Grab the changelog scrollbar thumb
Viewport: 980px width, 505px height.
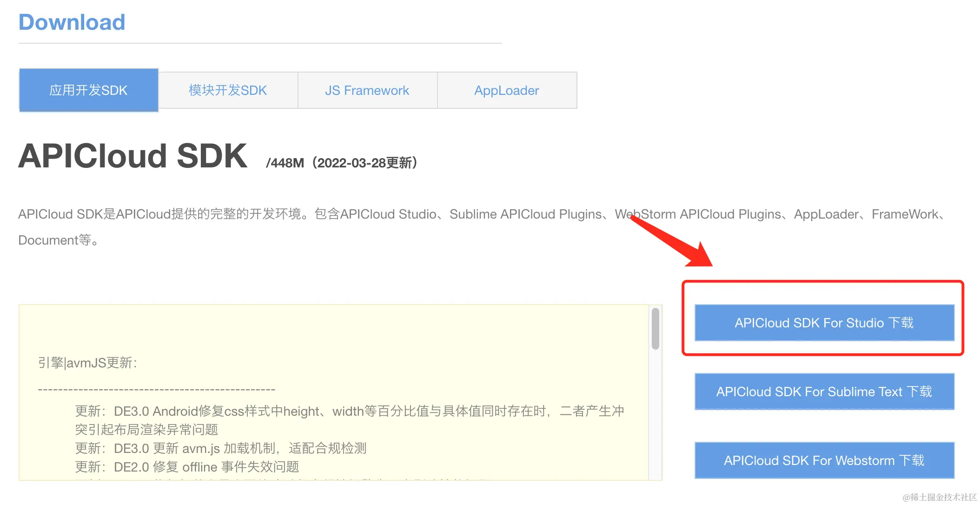point(656,329)
